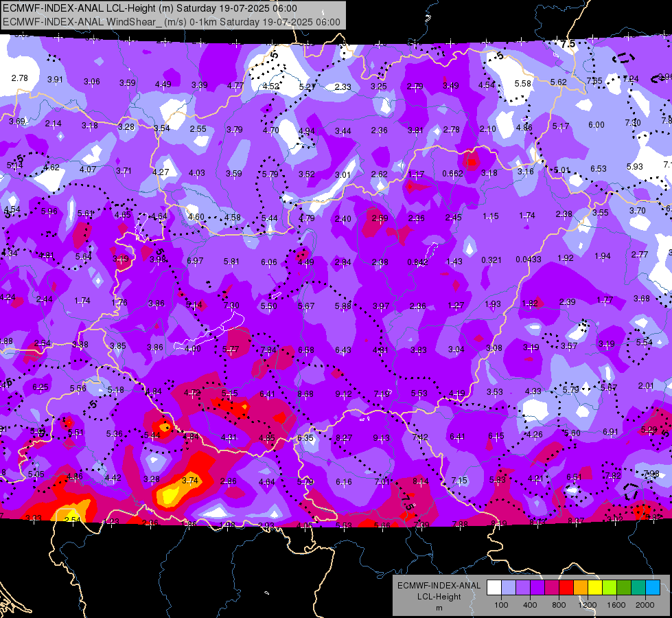The width and height of the screenshot is (672, 618).
Task: Click the wind shear value '0.321'
Action: (x=491, y=260)
